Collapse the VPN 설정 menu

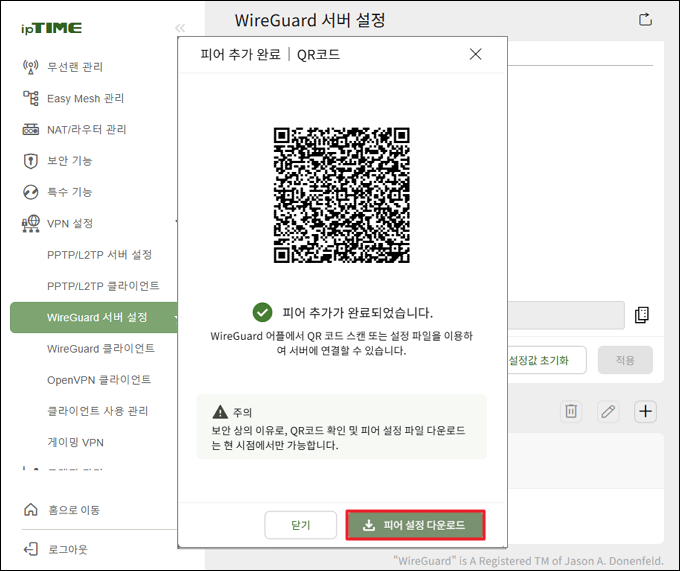(70, 223)
